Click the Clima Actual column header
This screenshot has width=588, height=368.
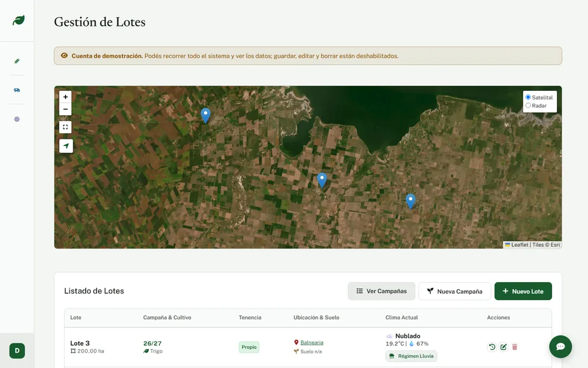click(x=402, y=317)
